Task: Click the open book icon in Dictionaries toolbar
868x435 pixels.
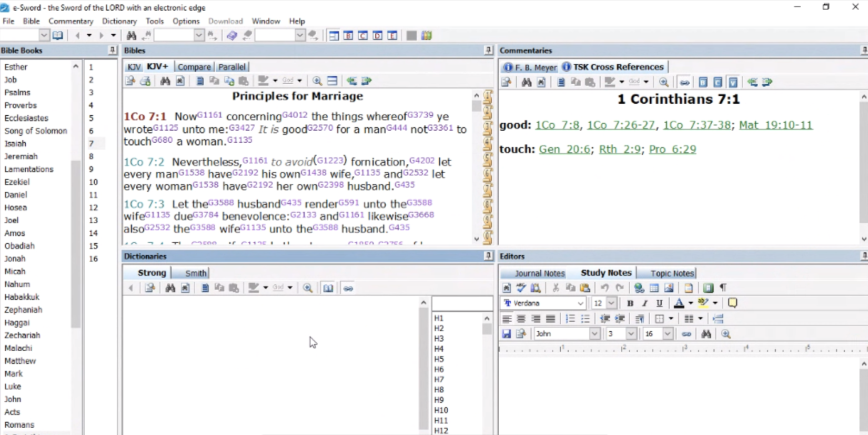Action: click(x=328, y=288)
